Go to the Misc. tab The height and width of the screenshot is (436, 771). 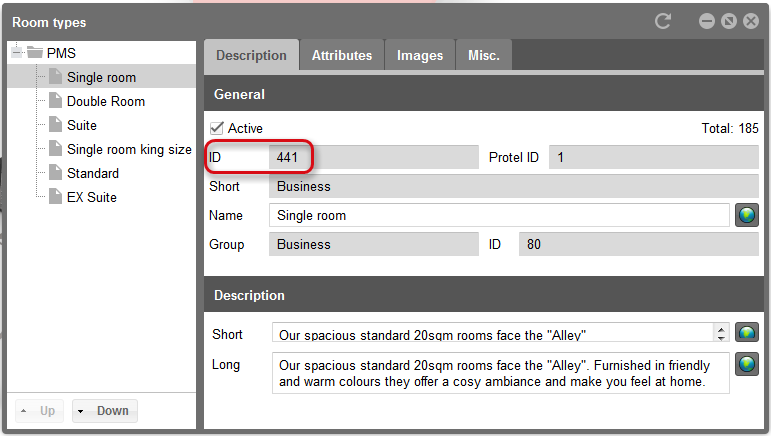click(484, 55)
